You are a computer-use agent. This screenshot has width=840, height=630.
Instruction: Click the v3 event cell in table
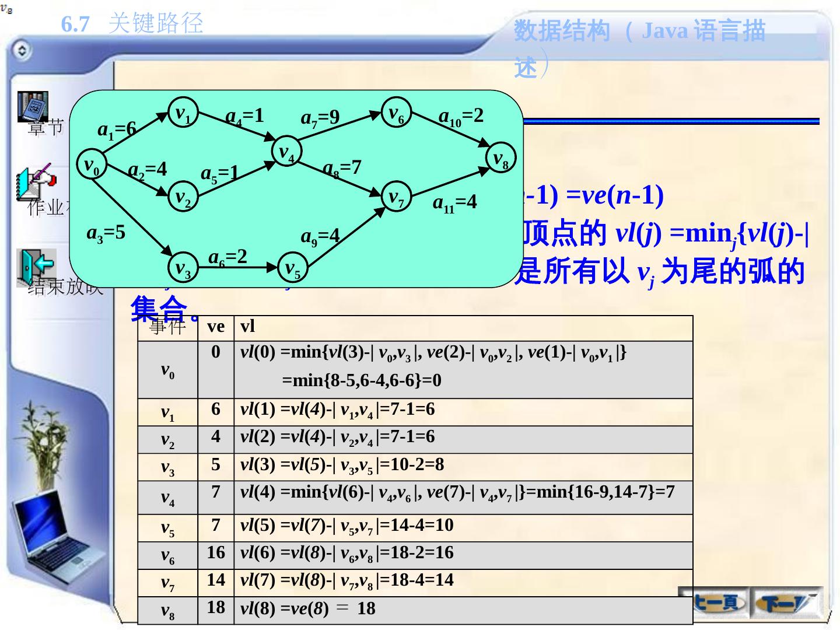point(168,468)
